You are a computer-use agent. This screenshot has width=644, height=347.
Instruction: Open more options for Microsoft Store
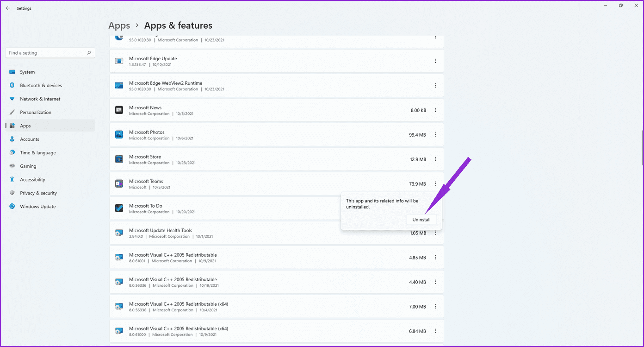(x=435, y=159)
